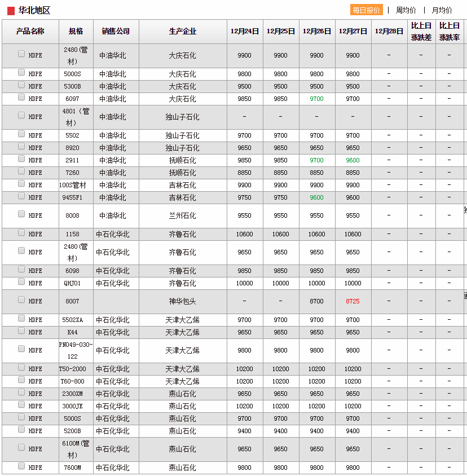
Task: Select checkbox for HDPE 2911 抚顺石化
Action: click(21, 159)
